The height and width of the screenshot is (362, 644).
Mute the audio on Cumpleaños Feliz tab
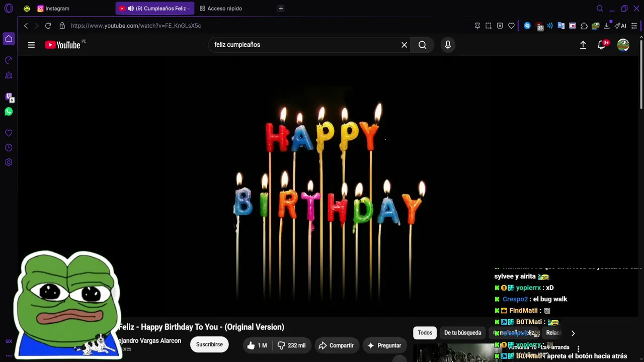(131, 9)
